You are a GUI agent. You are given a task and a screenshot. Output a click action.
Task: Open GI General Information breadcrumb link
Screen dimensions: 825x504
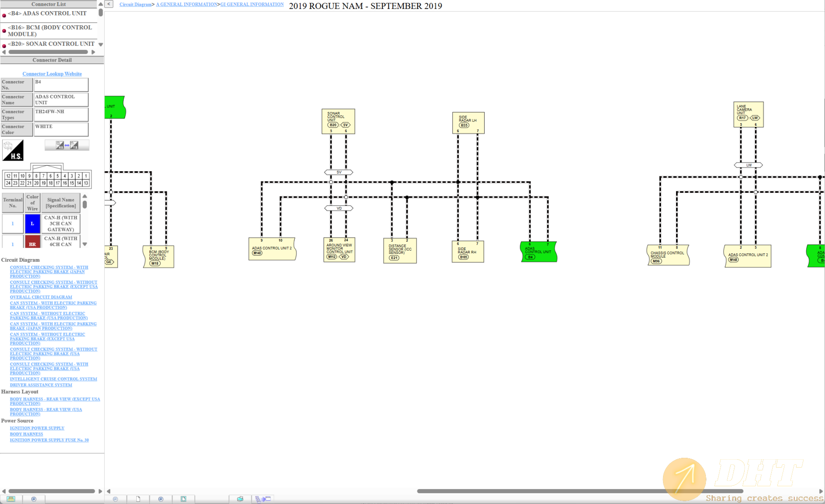252,5
